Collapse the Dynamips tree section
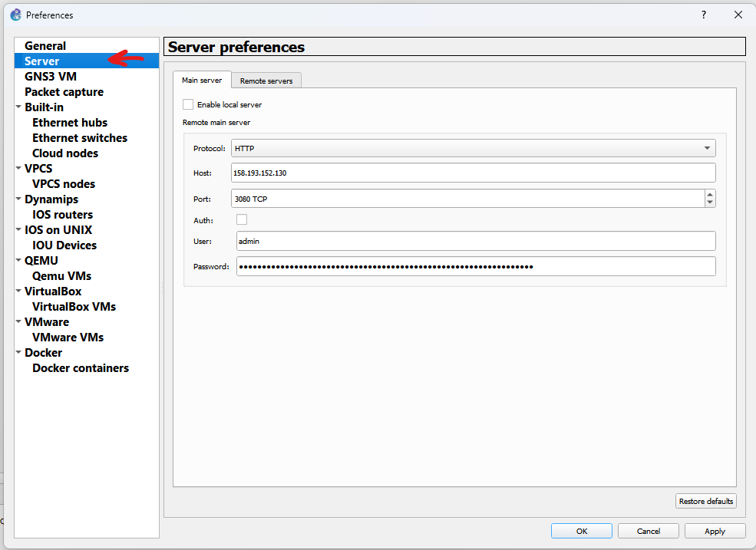The width and height of the screenshot is (756, 550). [x=18, y=199]
